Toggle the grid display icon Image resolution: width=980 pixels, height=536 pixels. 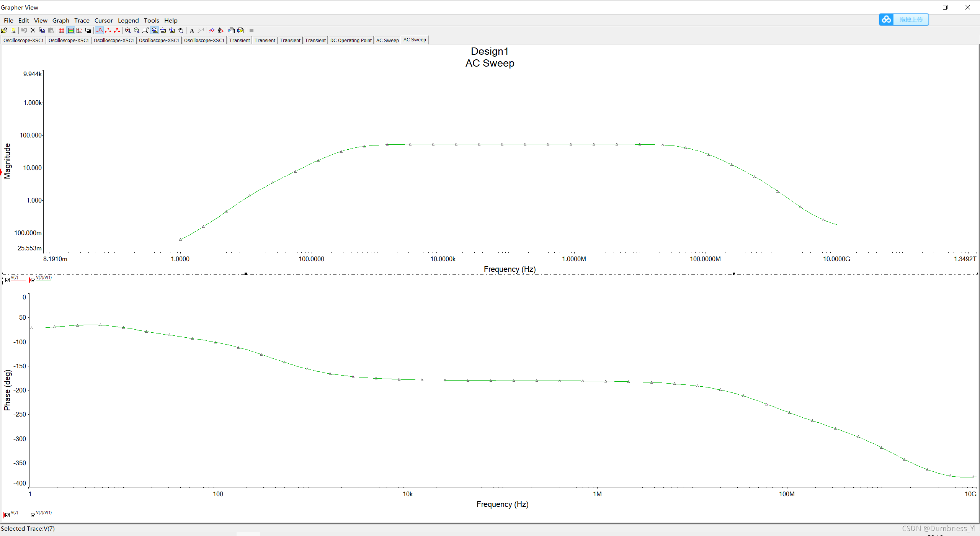(x=61, y=31)
